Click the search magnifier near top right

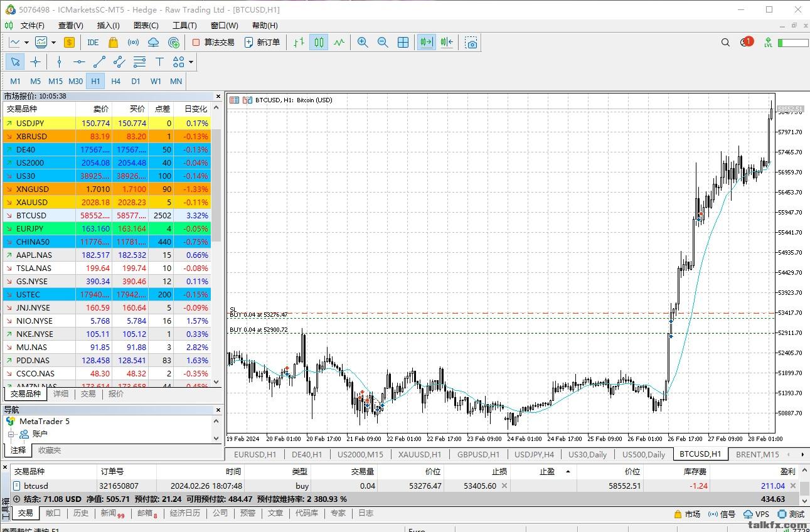coord(725,42)
